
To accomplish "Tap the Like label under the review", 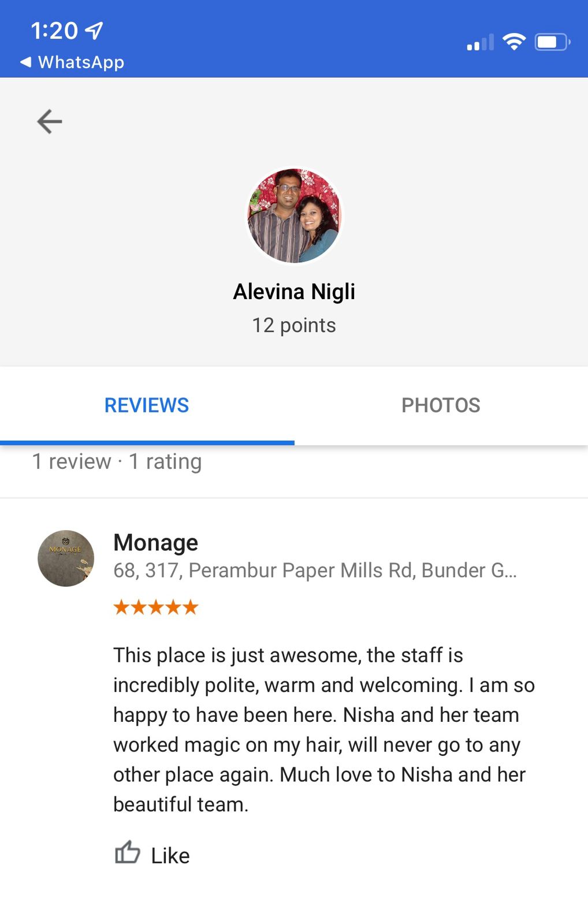I will pyautogui.click(x=170, y=856).
